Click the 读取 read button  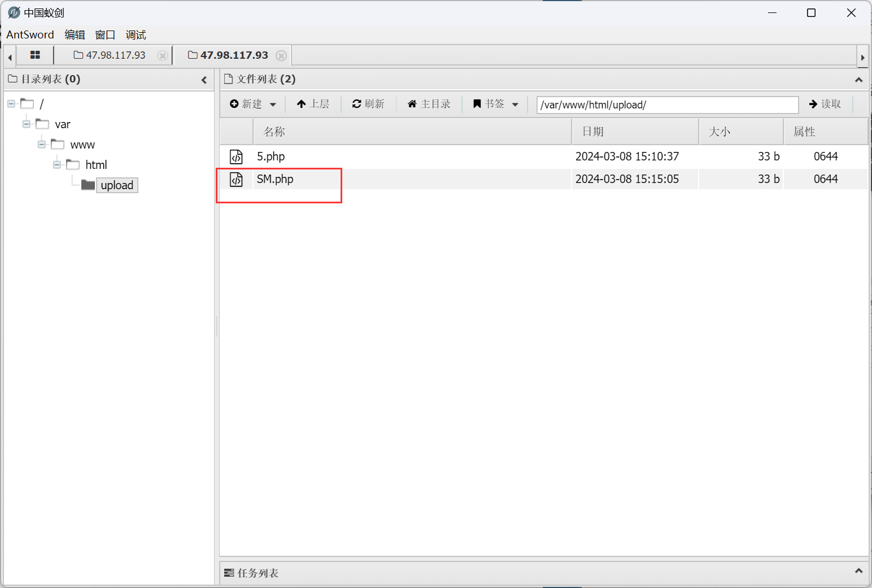[825, 104]
